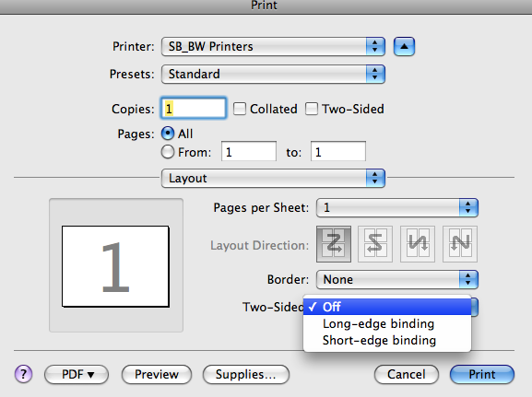
Task: Open the Pages per Sheet dropdown
Action: (397, 207)
